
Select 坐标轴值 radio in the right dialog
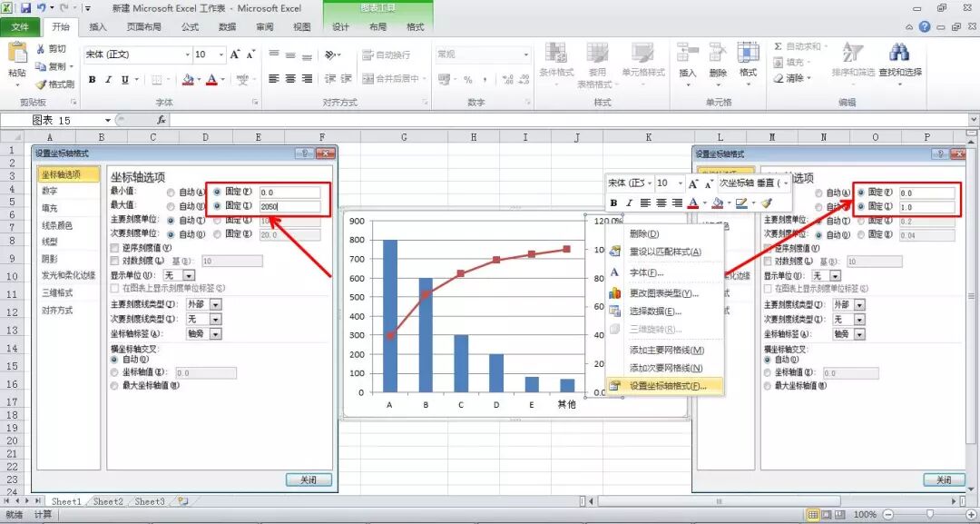click(x=769, y=372)
